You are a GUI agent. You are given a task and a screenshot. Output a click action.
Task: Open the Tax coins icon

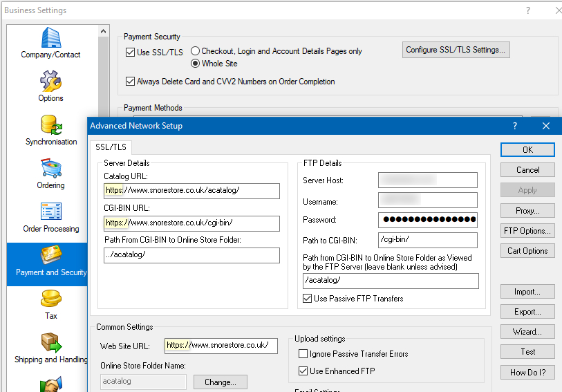pyautogui.click(x=50, y=299)
